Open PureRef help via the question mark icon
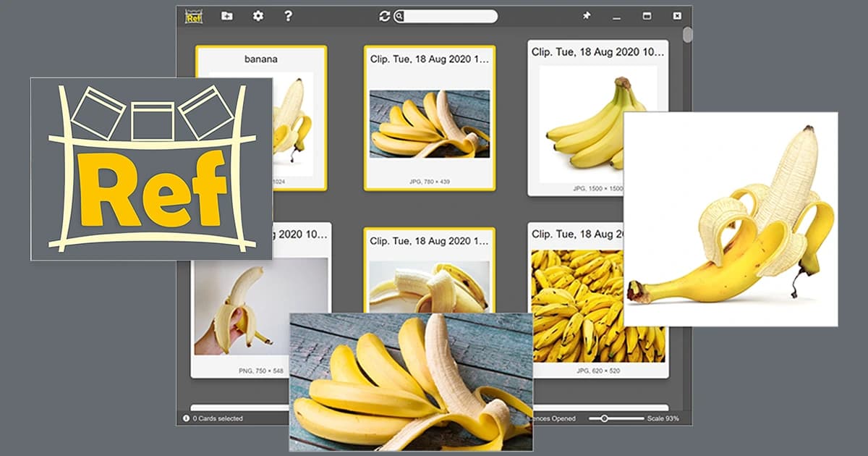The width and height of the screenshot is (868, 456). tap(289, 15)
